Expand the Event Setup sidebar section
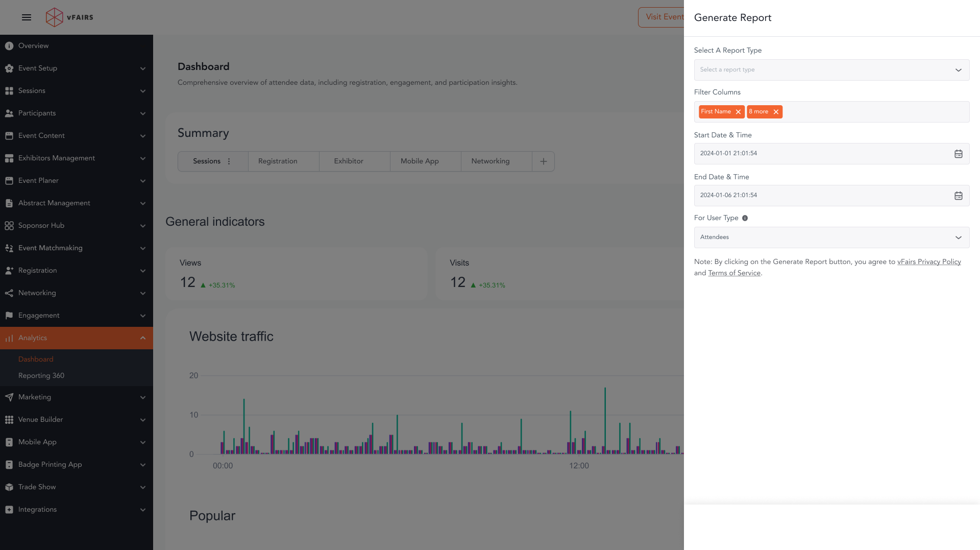The width and height of the screenshot is (980, 550). coord(142,68)
